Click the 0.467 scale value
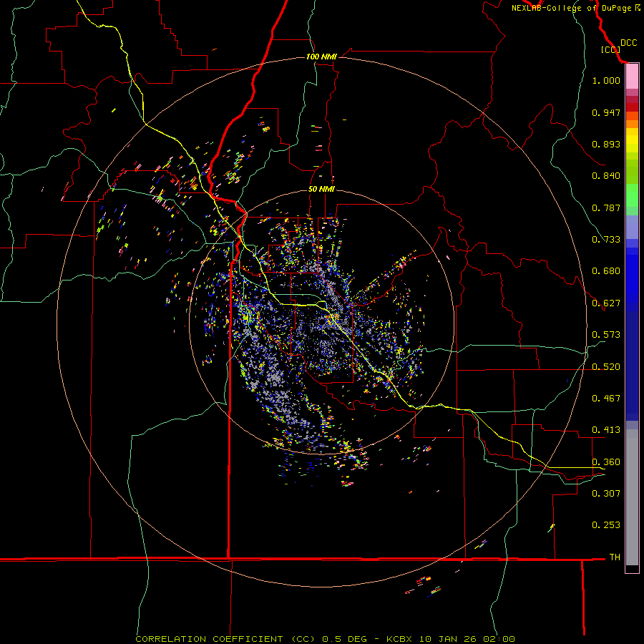Viewport: 644px width, 644px height. point(606,399)
